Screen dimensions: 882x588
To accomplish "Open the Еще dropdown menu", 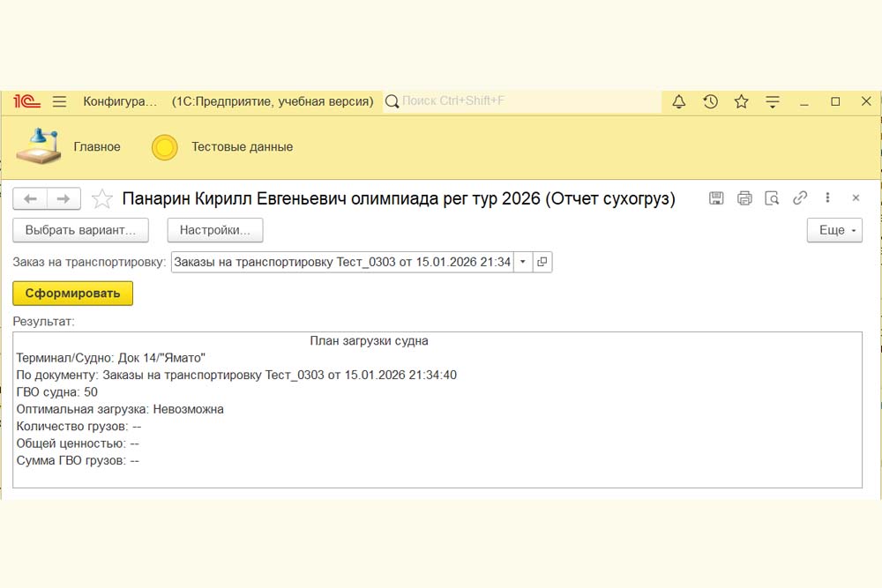I will pos(834,230).
